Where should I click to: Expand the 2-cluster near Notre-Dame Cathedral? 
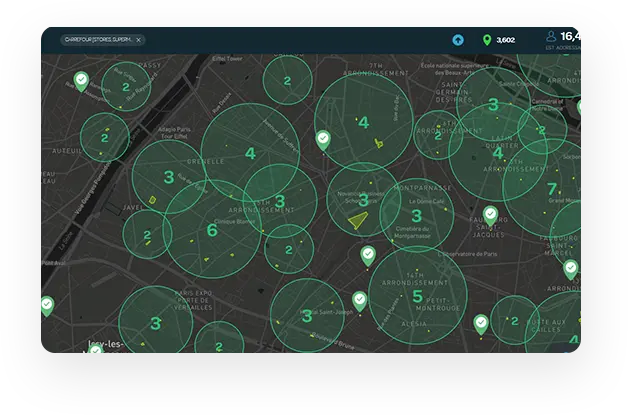click(x=542, y=130)
